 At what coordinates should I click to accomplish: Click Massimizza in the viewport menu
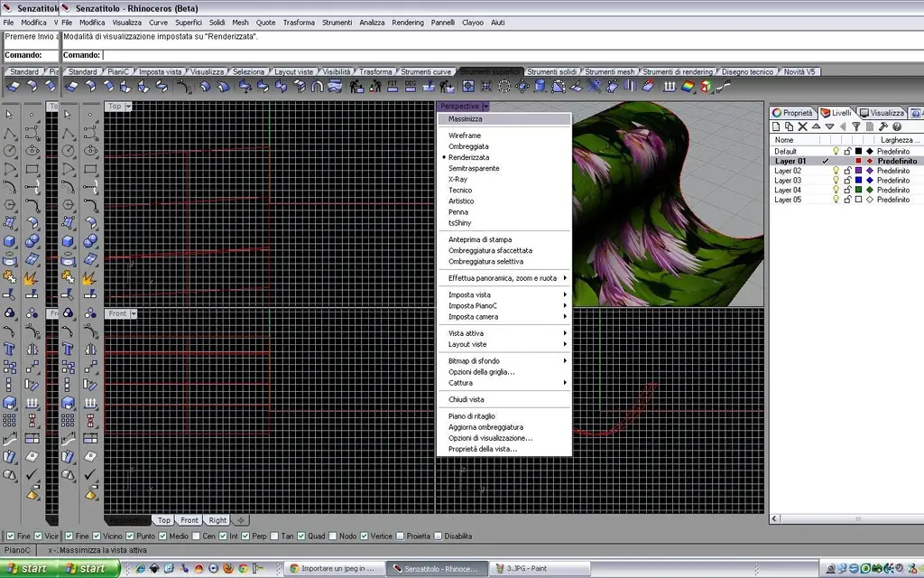pos(466,119)
